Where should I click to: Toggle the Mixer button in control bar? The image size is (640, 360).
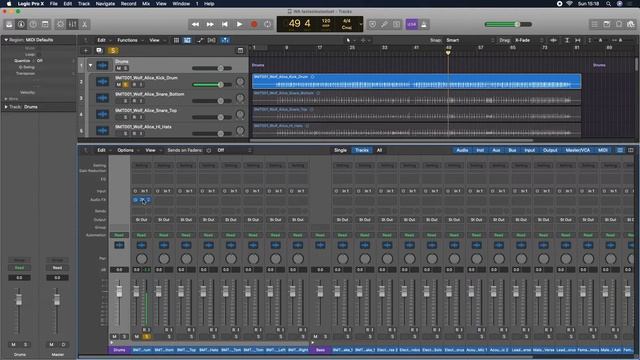[x=72, y=24]
